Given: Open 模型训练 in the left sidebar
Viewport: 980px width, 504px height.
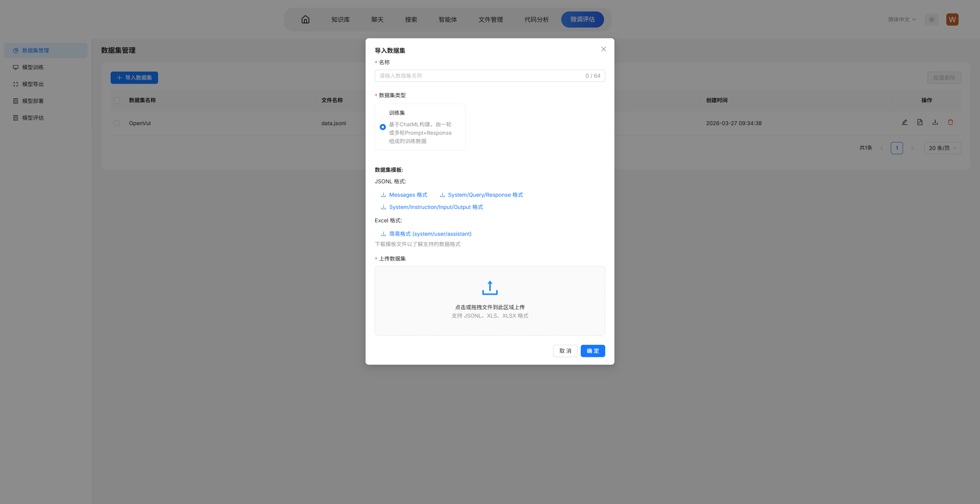Looking at the screenshot, I should [33, 67].
